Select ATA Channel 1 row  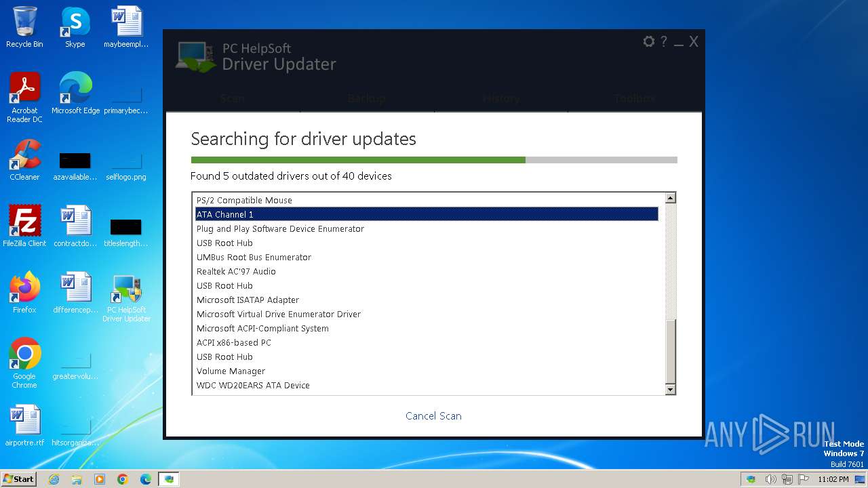[427, 214]
